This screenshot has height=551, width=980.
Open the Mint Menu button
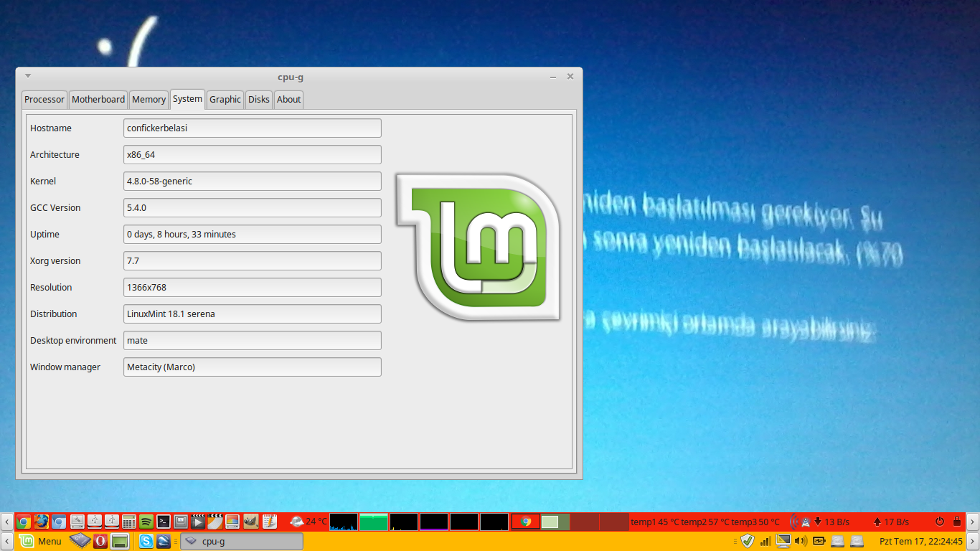pyautogui.click(x=41, y=541)
